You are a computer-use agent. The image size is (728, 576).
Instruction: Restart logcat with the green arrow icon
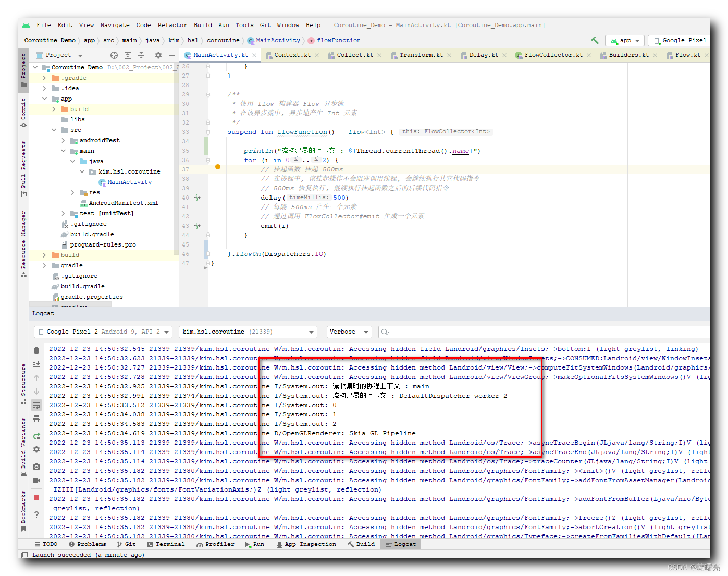(x=36, y=436)
